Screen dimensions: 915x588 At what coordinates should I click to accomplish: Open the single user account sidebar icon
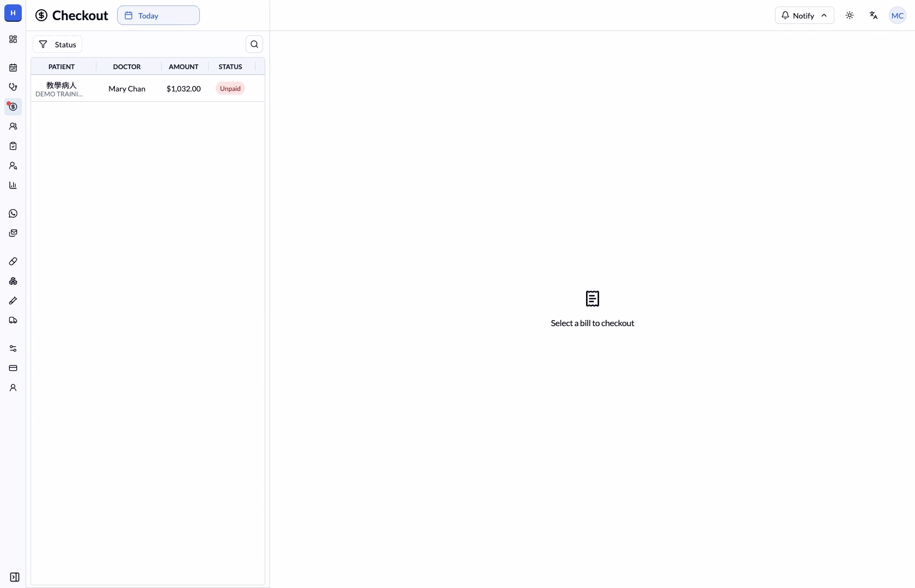pyautogui.click(x=13, y=388)
